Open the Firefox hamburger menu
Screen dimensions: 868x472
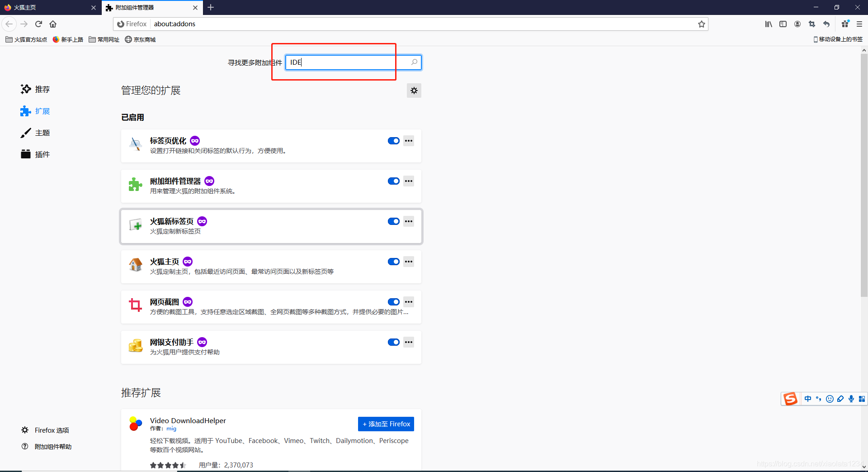point(859,24)
